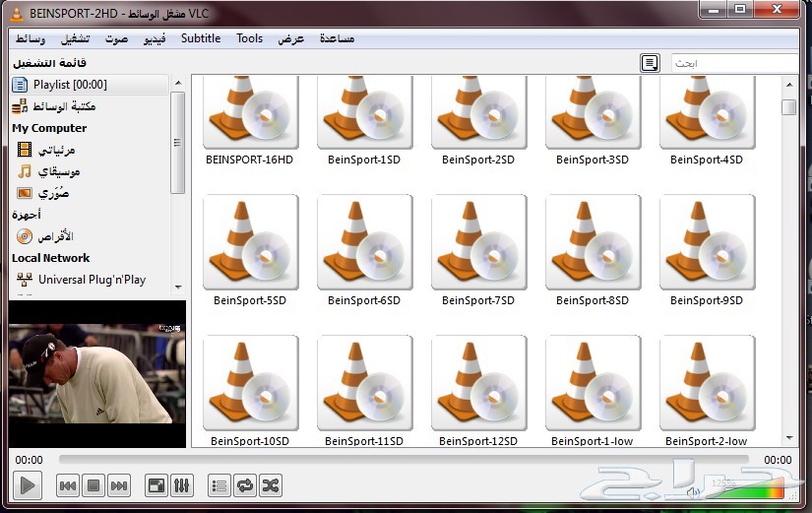
Task: Click the أجهزة devices section header
Action: (26, 215)
